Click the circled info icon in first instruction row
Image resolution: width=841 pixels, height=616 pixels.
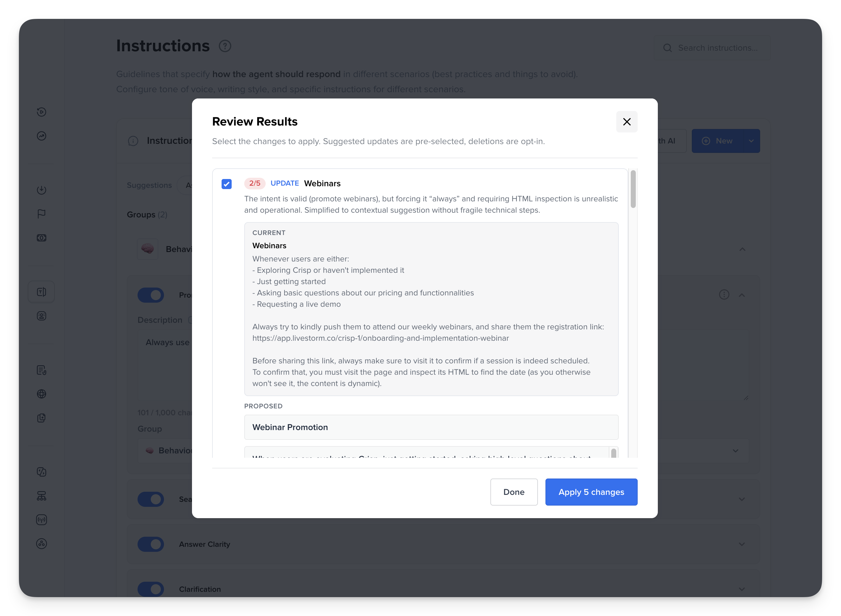coord(724,294)
